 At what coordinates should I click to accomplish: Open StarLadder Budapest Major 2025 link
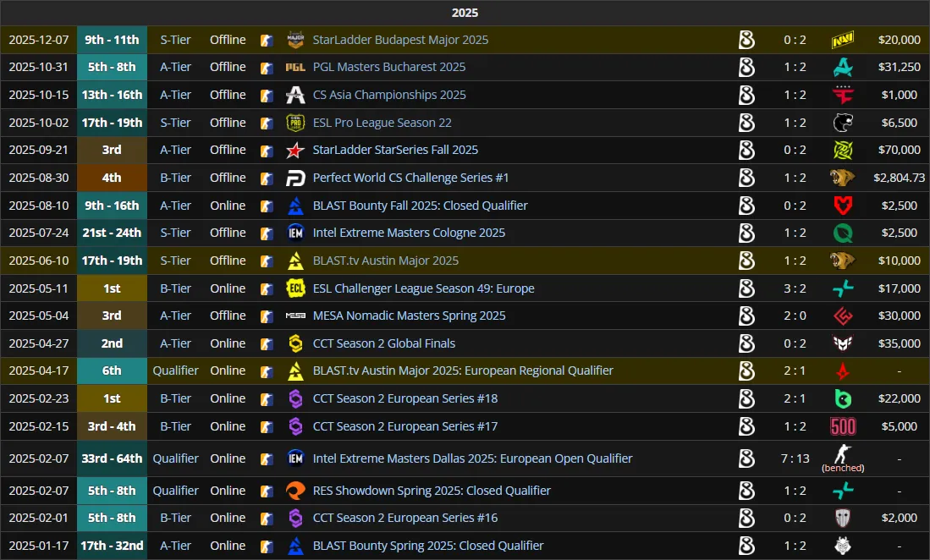400,40
